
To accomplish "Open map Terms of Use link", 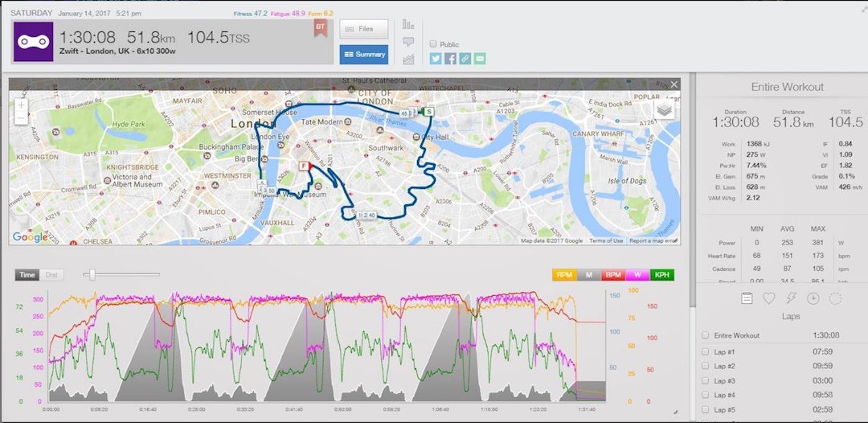I will point(606,240).
